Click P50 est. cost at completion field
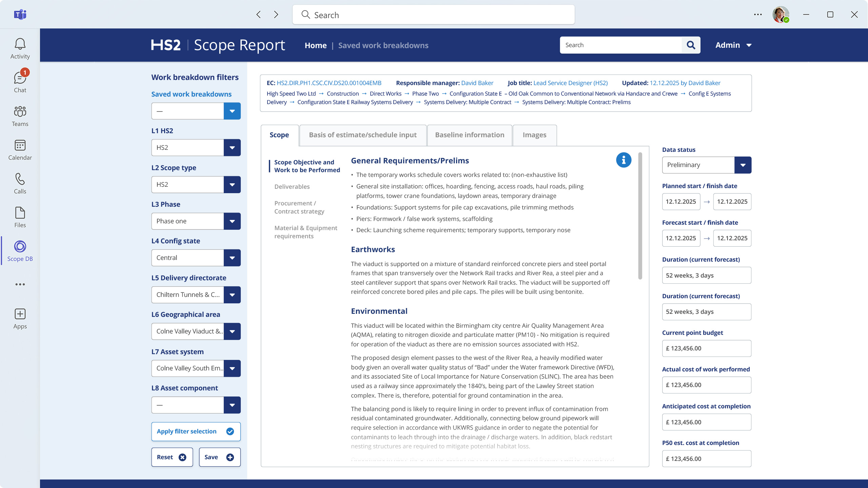 (x=707, y=459)
